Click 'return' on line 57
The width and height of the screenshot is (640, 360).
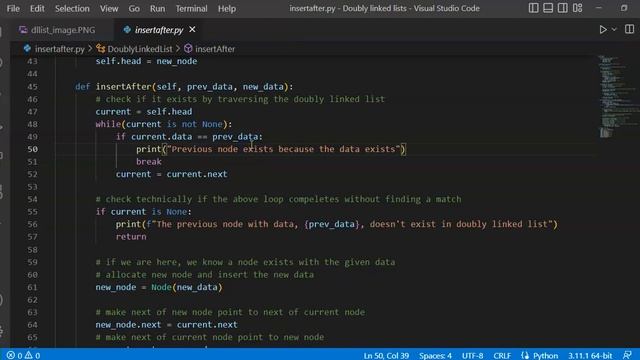(x=131, y=237)
